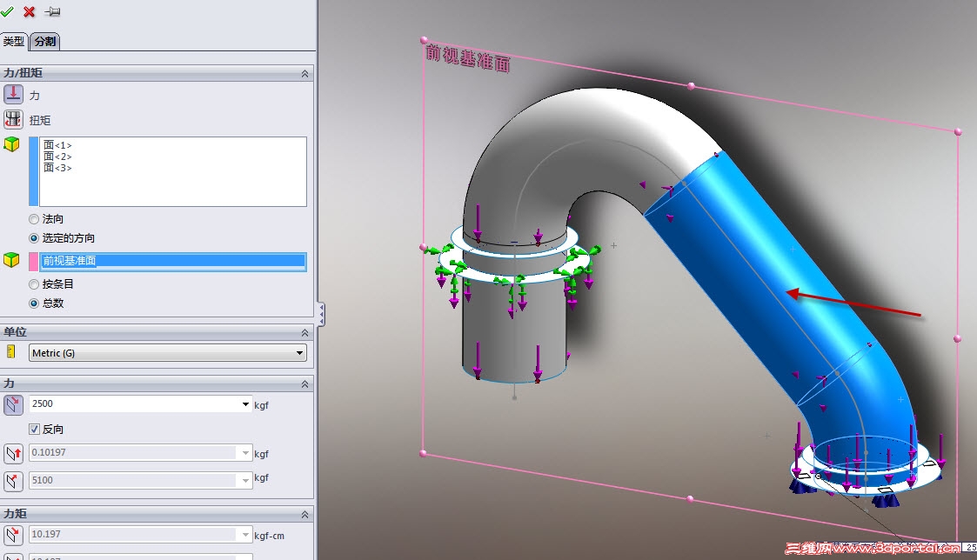Open the 10.197 torque dropdown arrow

pos(245,535)
